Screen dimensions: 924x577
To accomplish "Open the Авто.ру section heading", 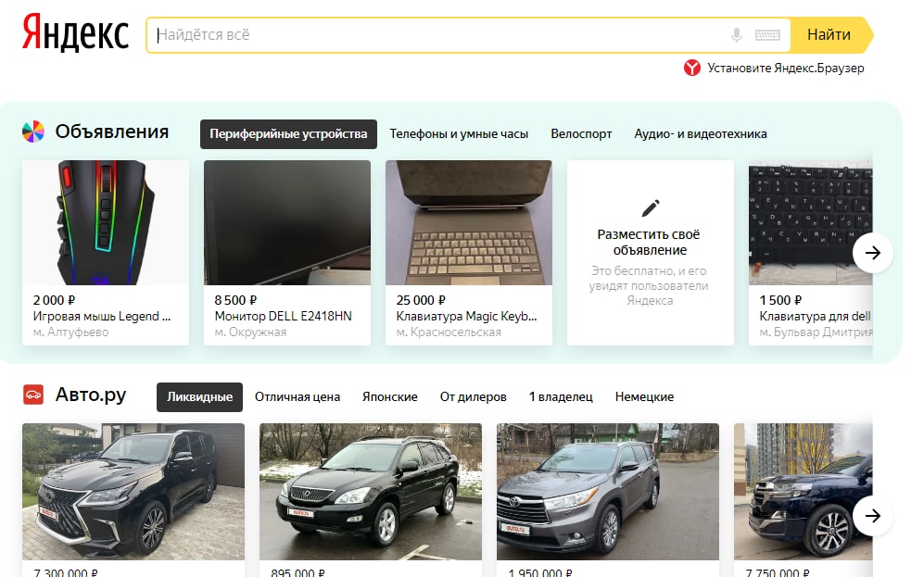I will [x=91, y=395].
